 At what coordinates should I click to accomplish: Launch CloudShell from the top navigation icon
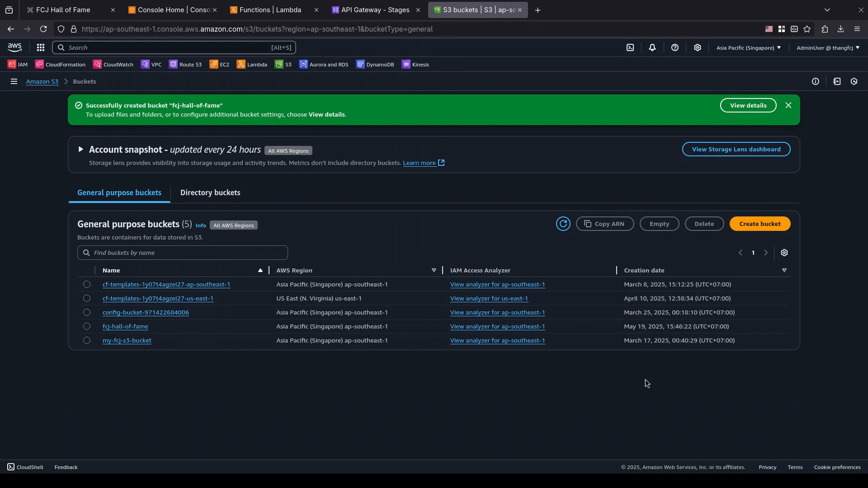tap(630, 47)
